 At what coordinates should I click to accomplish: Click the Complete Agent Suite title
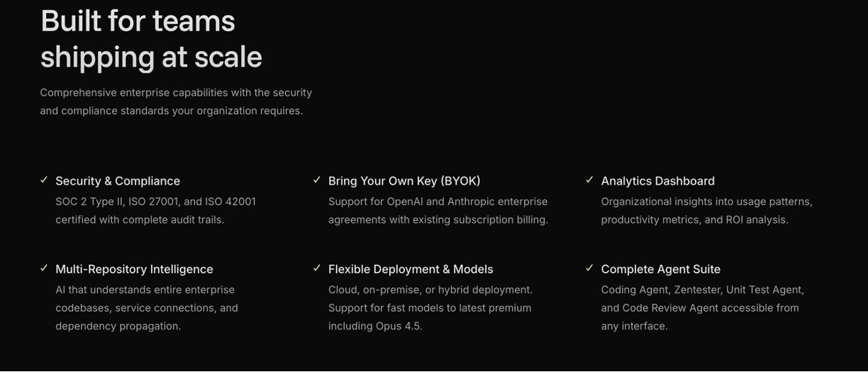(660, 269)
